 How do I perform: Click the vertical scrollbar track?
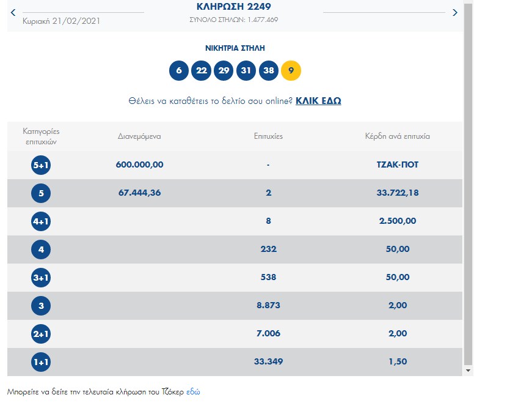click(x=468, y=183)
